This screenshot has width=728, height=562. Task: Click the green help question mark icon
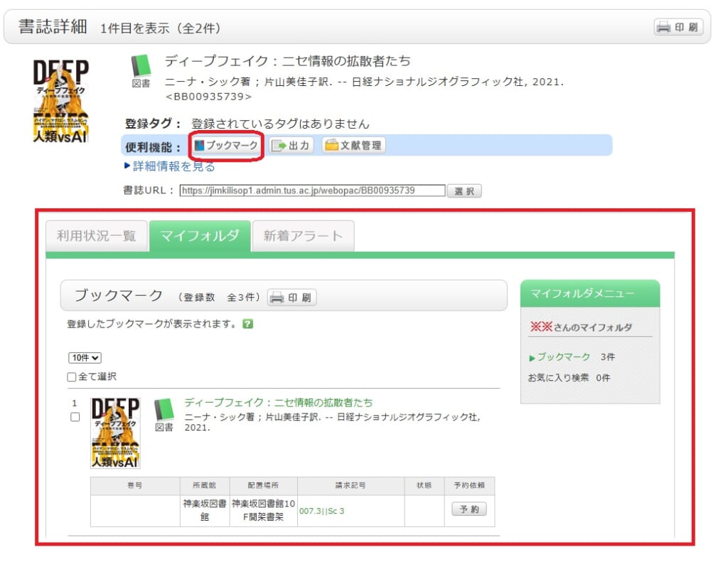point(247,323)
